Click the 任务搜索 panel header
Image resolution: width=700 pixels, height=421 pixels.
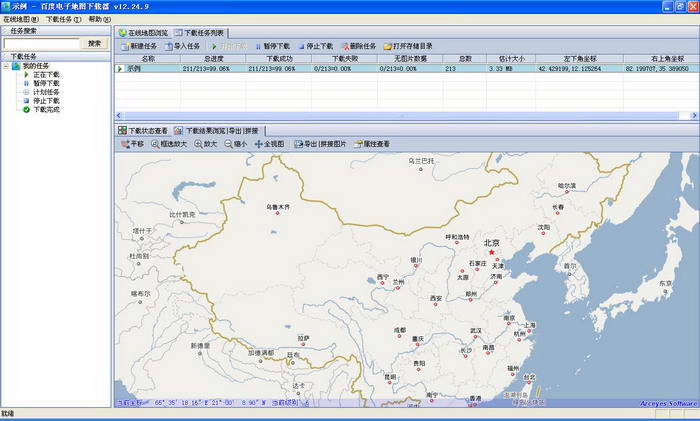click(x=56, y=31)
